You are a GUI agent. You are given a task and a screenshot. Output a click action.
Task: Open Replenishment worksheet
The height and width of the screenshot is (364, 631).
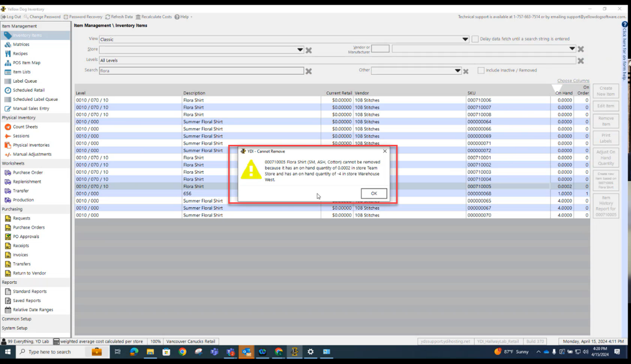(x=27, y=182)
